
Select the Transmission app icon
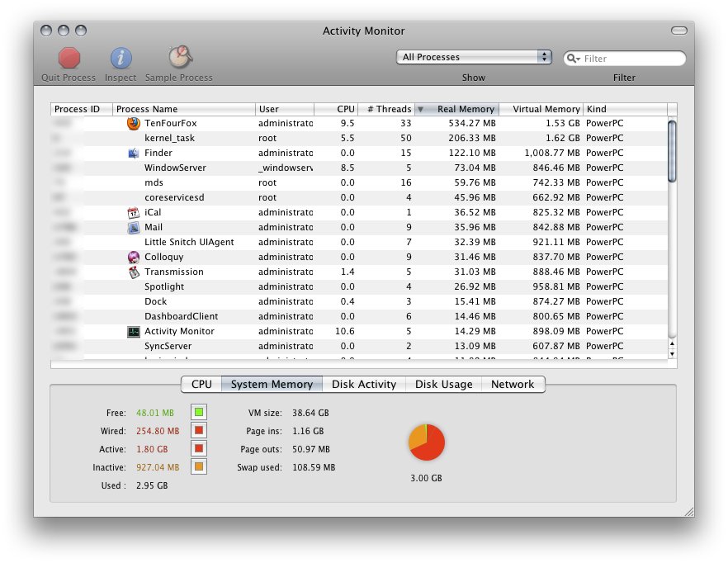pyautogui.click(x=133, y=272)
